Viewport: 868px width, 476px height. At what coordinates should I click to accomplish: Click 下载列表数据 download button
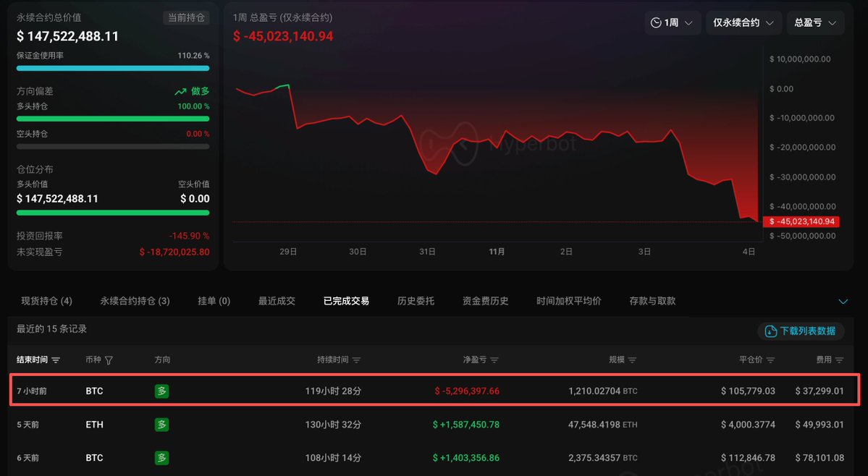(x=801, y=331)
